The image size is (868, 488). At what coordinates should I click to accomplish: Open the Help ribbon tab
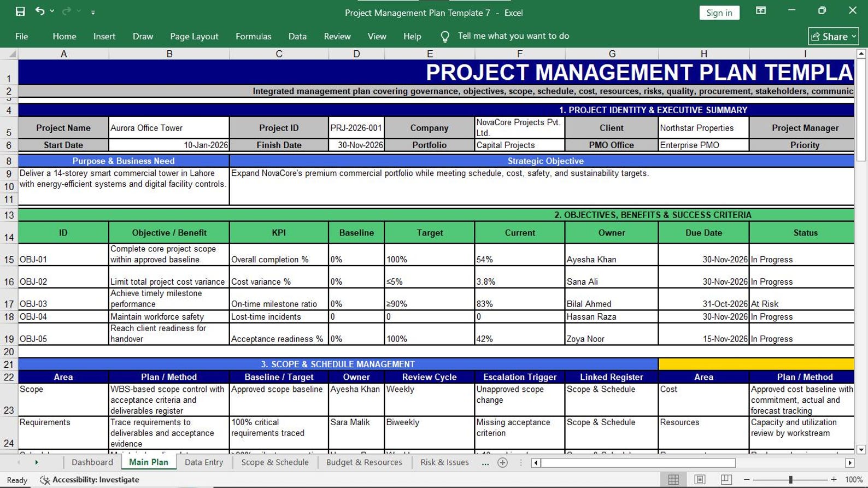[x=412, y=37]
